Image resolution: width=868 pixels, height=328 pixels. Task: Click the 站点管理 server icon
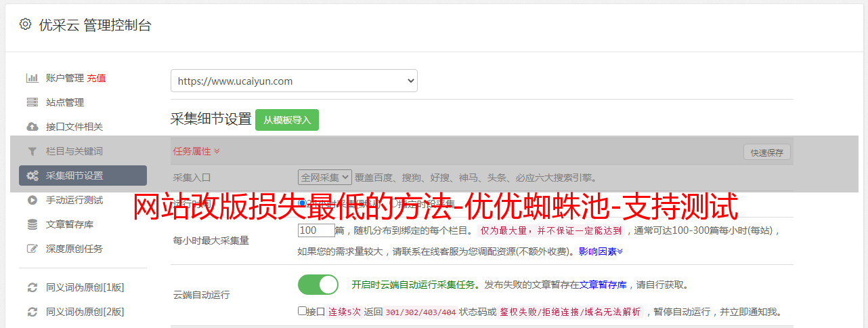(x=32, y=102)
